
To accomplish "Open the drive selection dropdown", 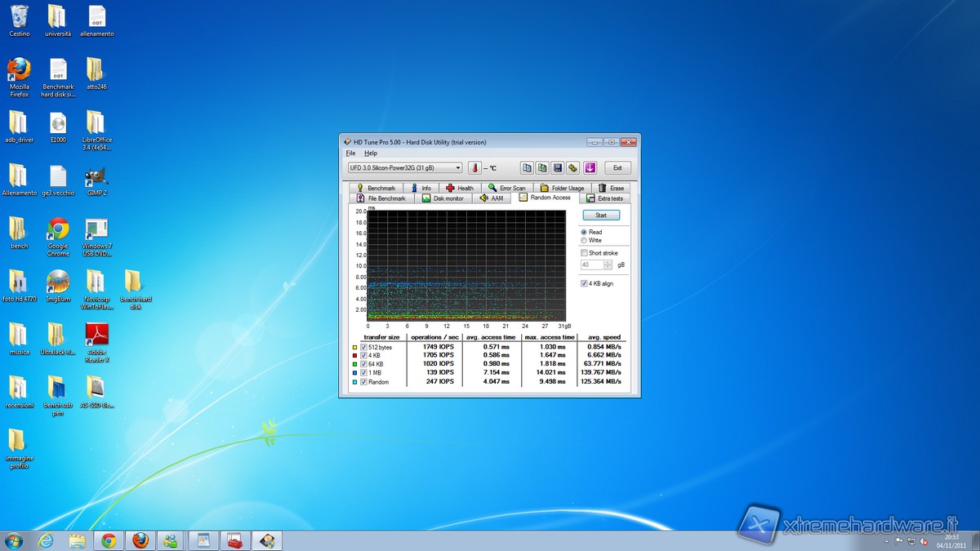I will coord(458,168).
